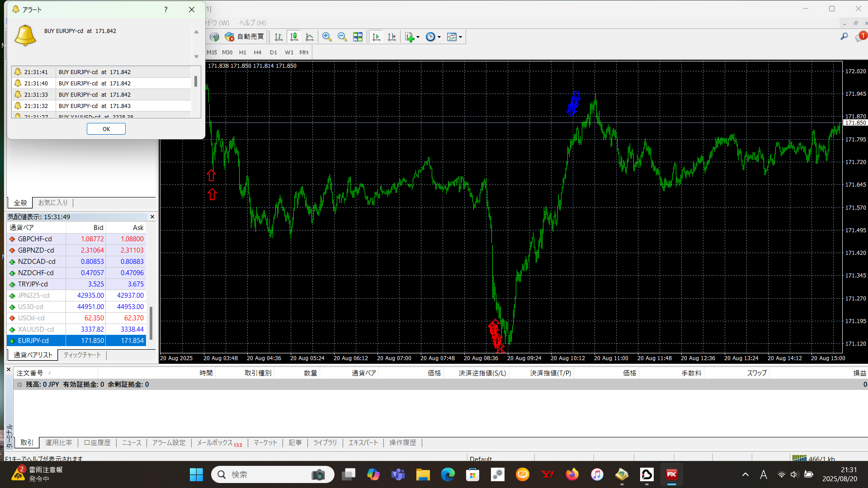Zoom in on the chart

(x=327, y=37)
